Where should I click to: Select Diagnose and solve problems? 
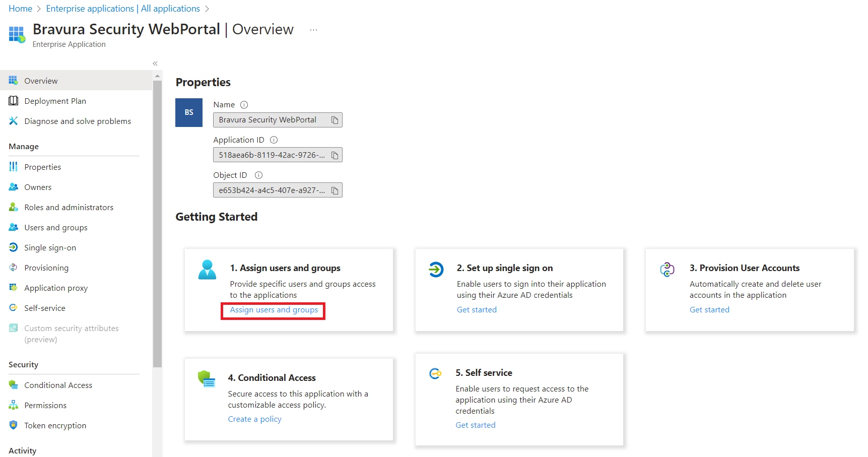pos(77,121)
